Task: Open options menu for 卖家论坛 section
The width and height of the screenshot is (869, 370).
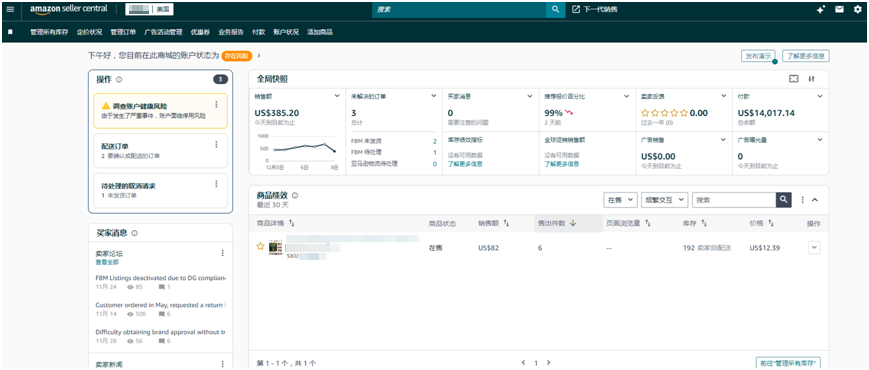Action: pos(223,253)
